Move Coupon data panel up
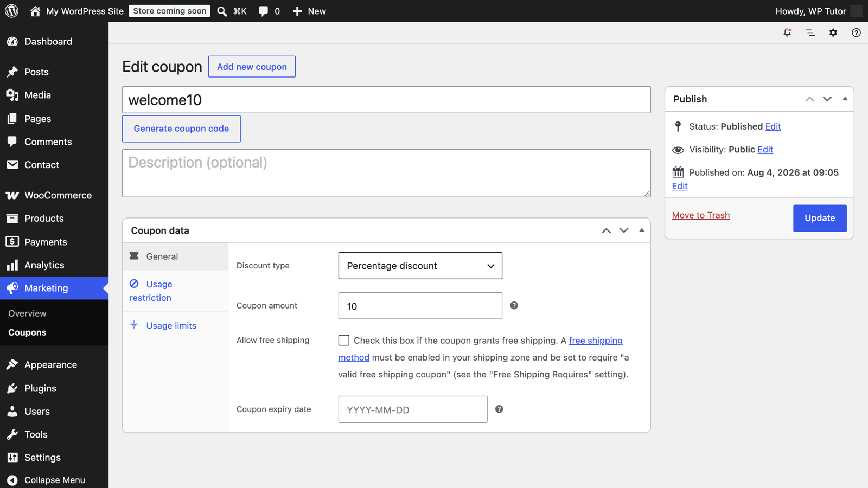 (606, 230)
